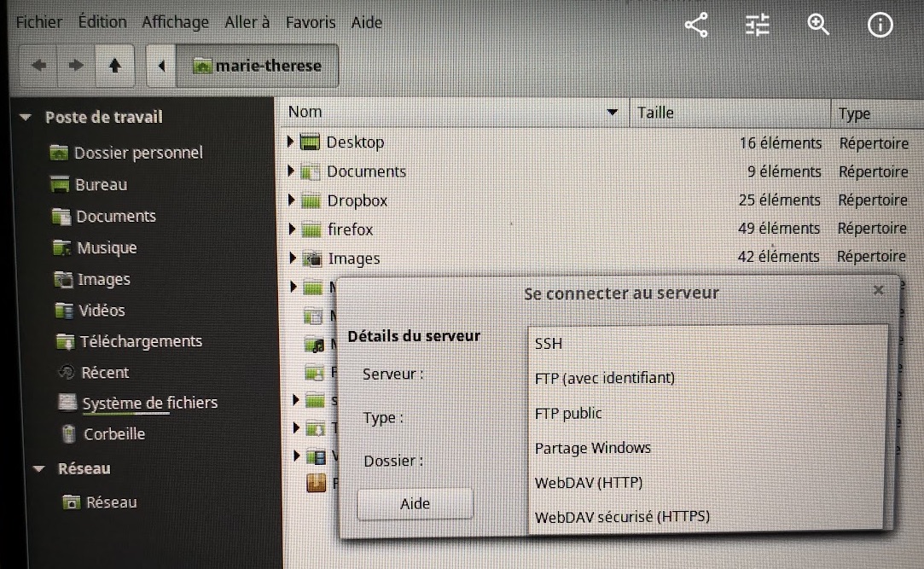Viewport: 924px width, 569px height.
Task: Close the Se connecter au serveur dialog
Action: (x=878, y=290)
